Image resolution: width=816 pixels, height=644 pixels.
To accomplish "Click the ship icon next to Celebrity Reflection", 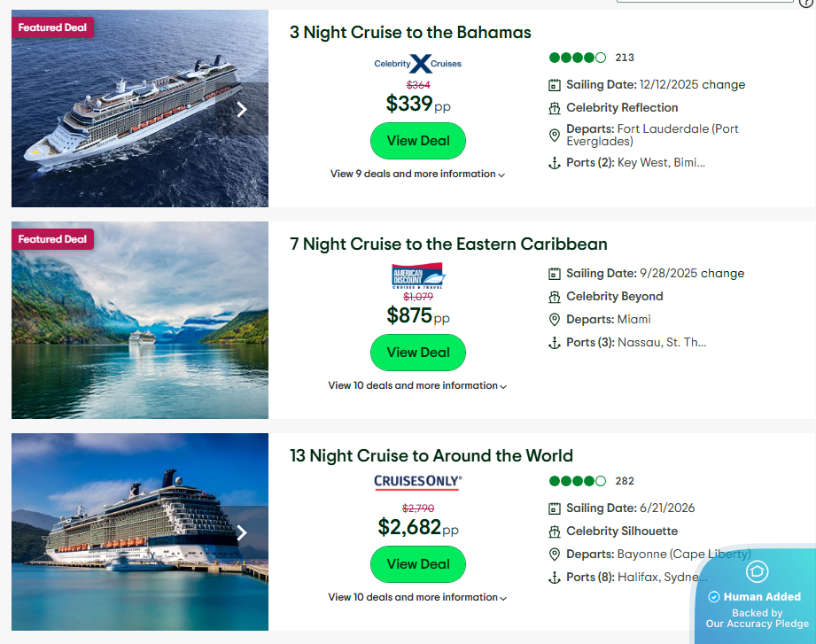I will (x=555, y=108).
